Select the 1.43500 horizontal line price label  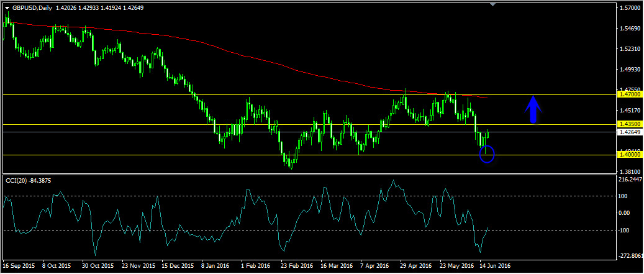click(x=630, y=124)
